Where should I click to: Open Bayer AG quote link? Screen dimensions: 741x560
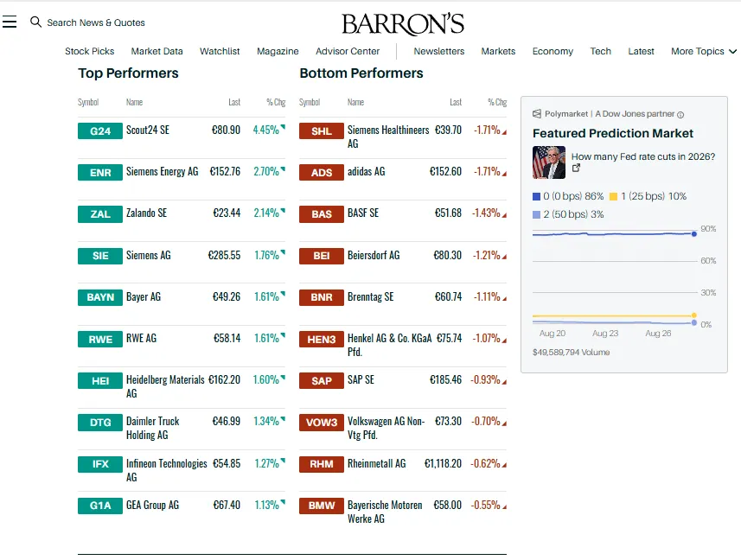point(144,296)
